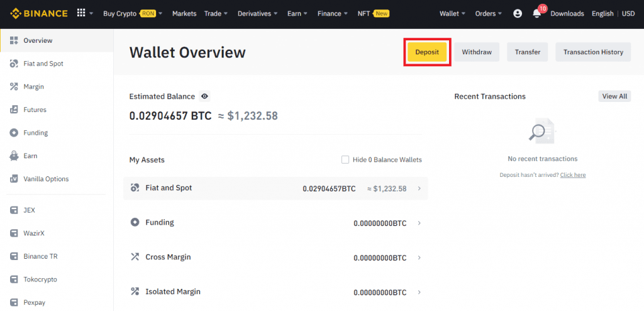Open the apps grid menu icon

tap(81, 13)
